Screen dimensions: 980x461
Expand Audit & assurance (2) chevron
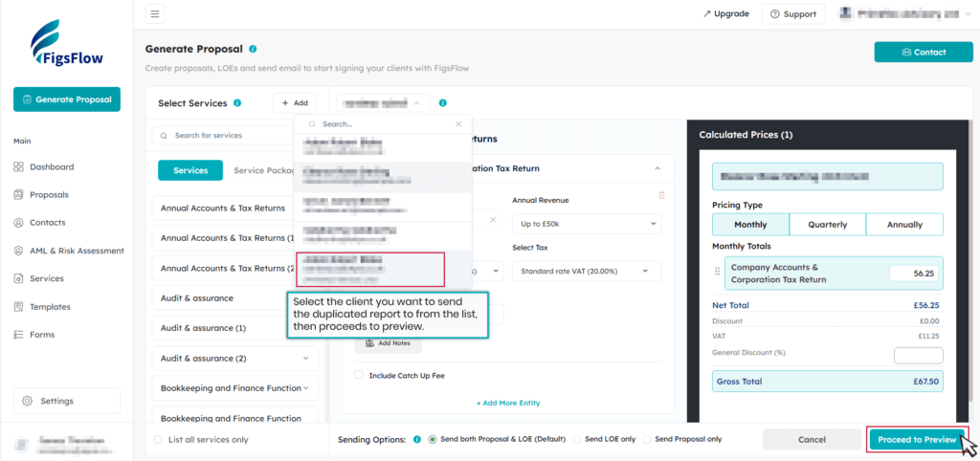(305, 359)
